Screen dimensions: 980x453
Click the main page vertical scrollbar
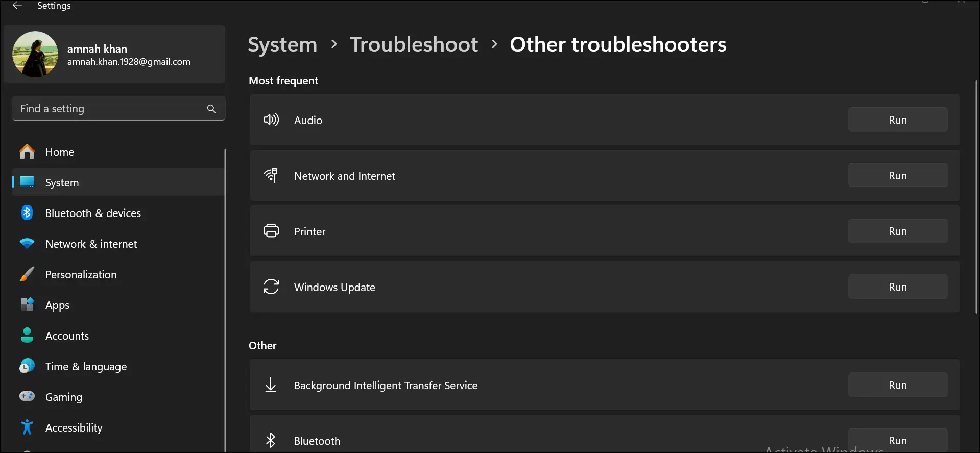tap(976, 197)
